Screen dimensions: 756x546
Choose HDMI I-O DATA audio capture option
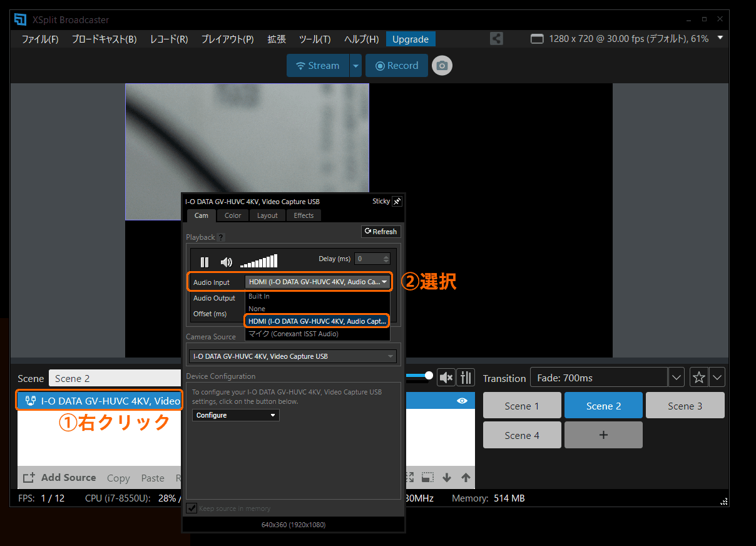click(317, 321)
